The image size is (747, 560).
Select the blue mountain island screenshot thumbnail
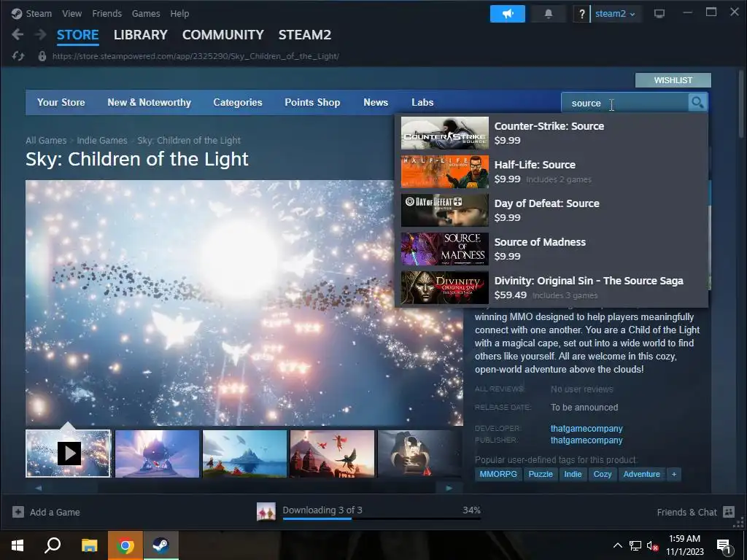244,454
